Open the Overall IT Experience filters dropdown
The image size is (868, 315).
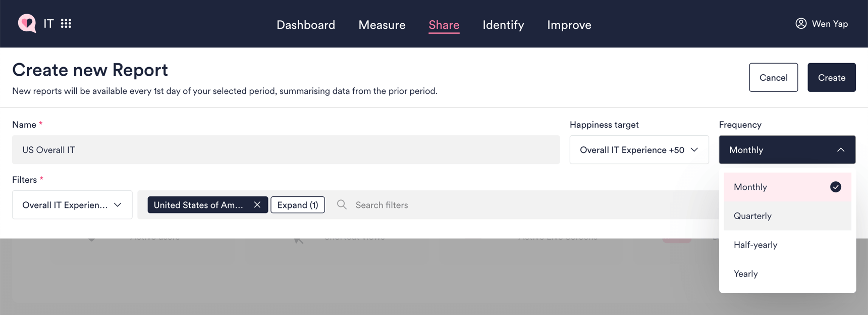point(72,204)
